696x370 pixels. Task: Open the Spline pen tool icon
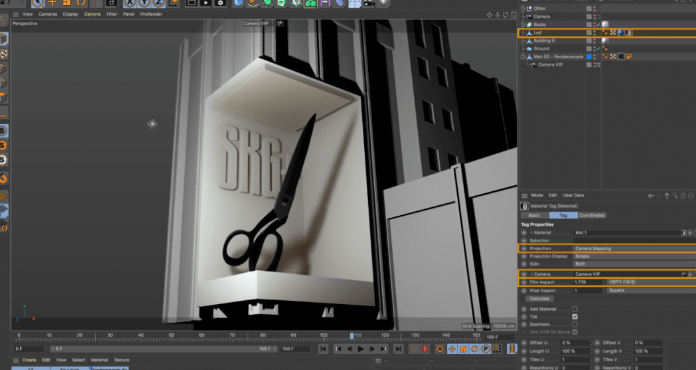(x=253, y=3)
